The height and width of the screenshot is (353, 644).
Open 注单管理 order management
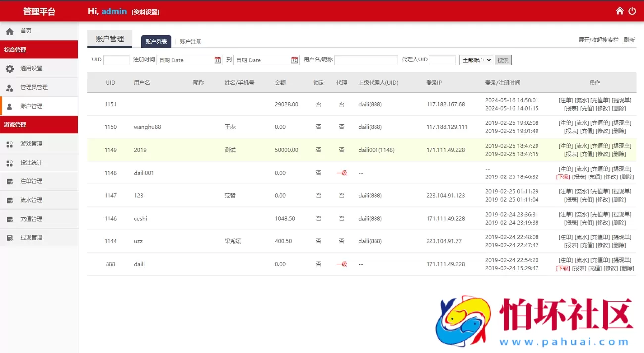click(x=27, y=181)
